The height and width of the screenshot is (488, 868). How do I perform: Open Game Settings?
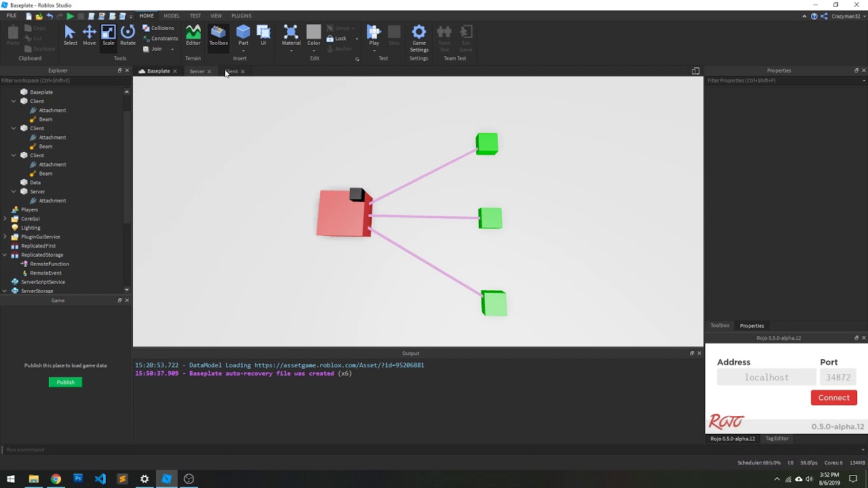click(x=419, y=37)
